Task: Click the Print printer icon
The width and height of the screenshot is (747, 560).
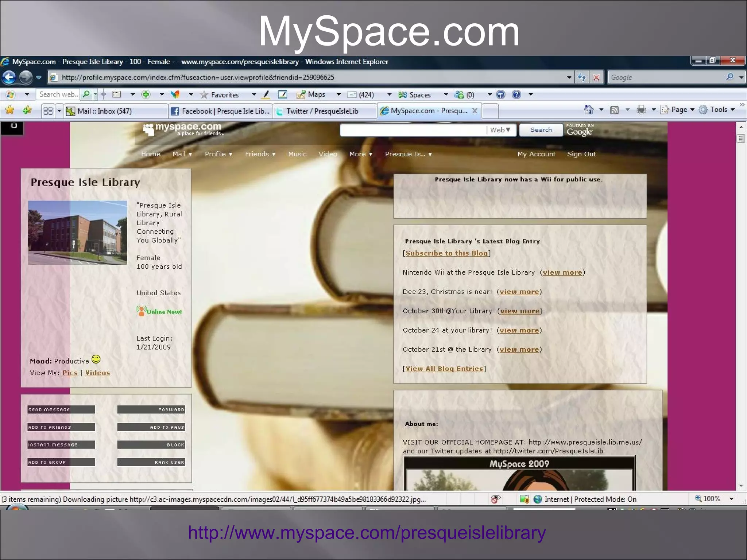Action: pos(641,110)
